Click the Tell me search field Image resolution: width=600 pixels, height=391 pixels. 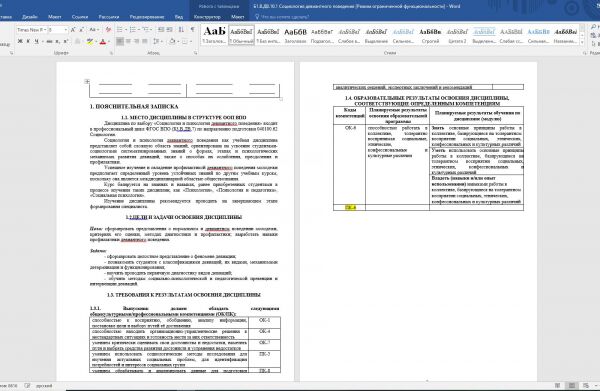point(282,17)
